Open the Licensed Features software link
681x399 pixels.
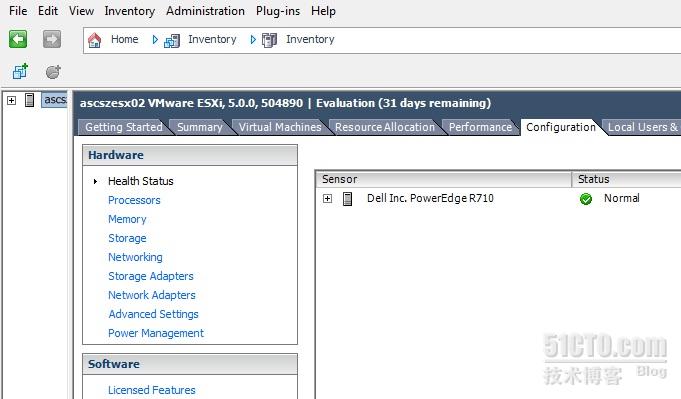[x=152, y=390]
